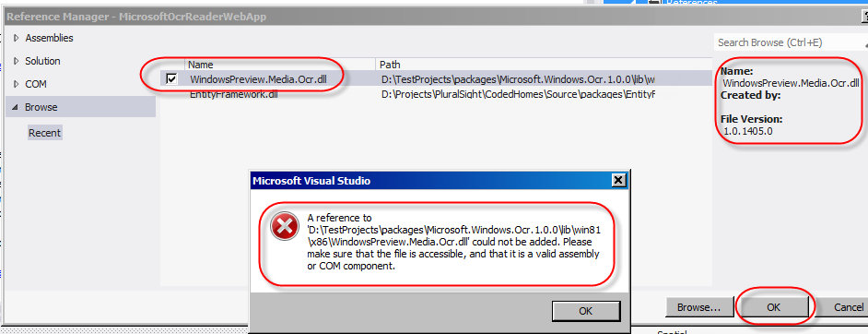Uncheck the WindowsPreview.Media.Ocr.dll checkbox
868x334 pixels.
point(171,79)
